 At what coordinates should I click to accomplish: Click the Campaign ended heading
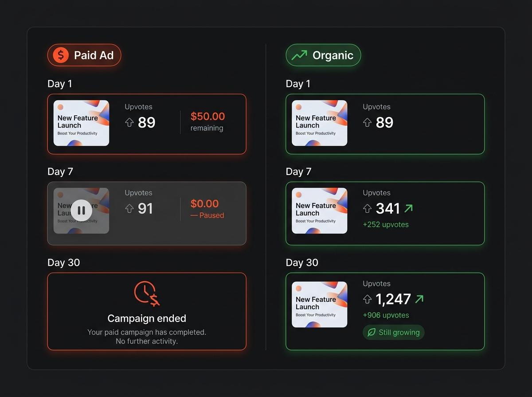(147, 319)
